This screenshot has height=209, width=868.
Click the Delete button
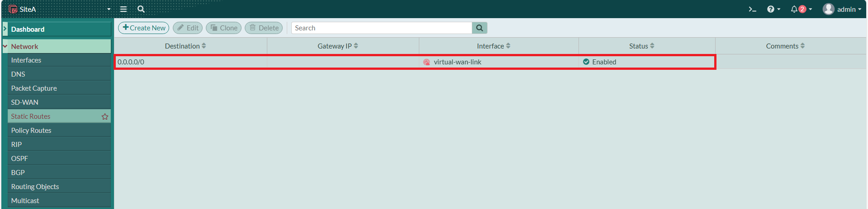[264, 28]
